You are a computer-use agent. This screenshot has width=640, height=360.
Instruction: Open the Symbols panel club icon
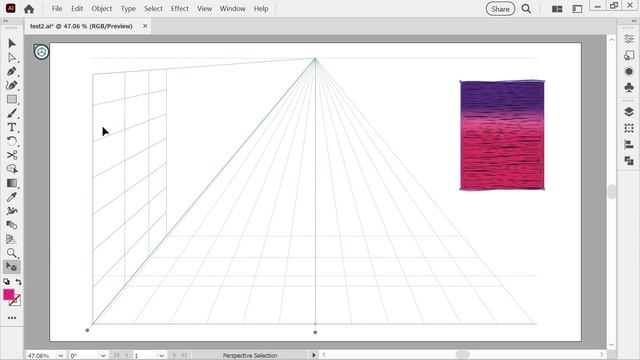pos(629,87)
